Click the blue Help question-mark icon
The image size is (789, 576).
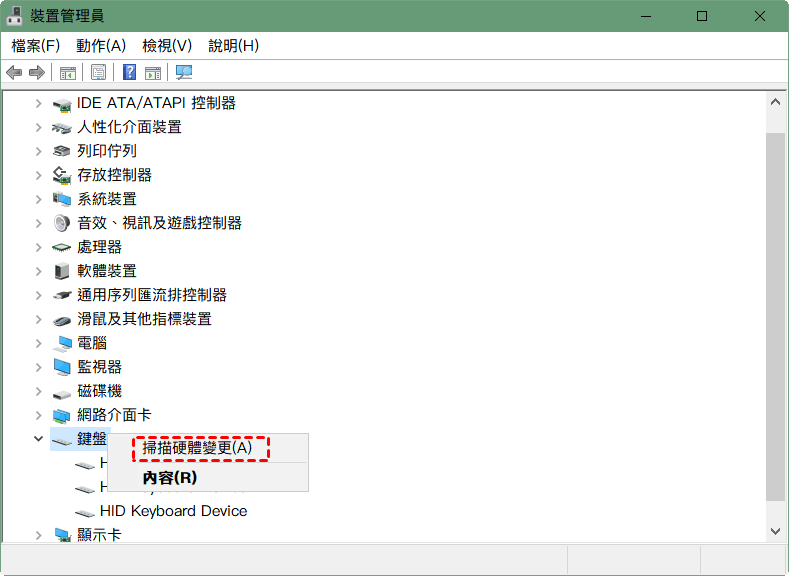129,72
